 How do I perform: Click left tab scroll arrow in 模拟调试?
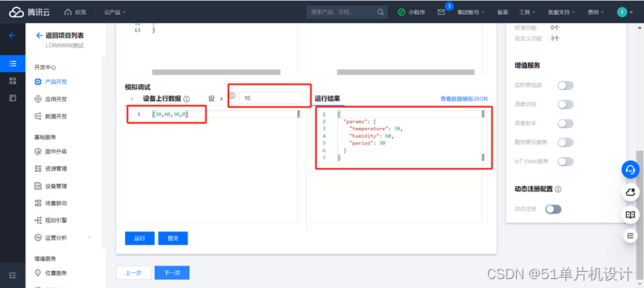pyautogui.click(x=132, y=99)
